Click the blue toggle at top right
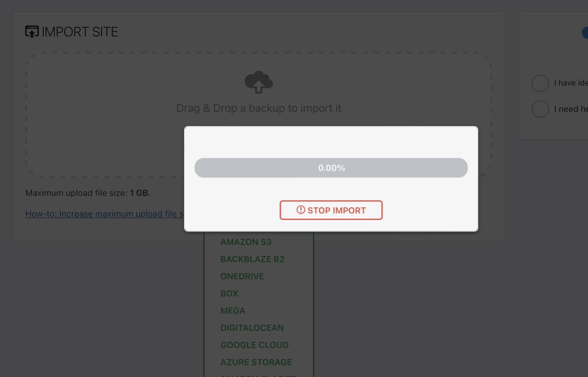 point(585,33)
